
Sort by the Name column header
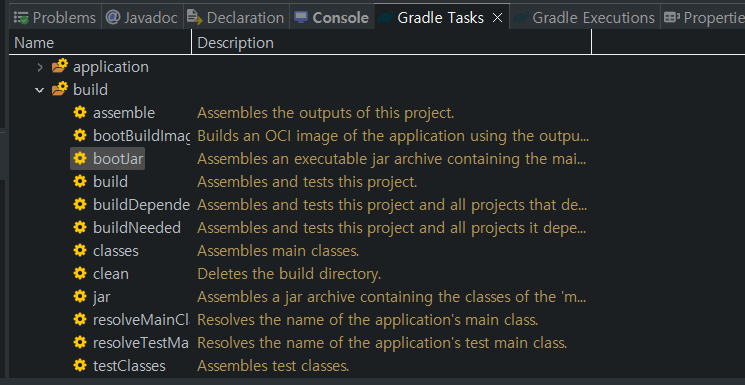[x=100, y=43]
